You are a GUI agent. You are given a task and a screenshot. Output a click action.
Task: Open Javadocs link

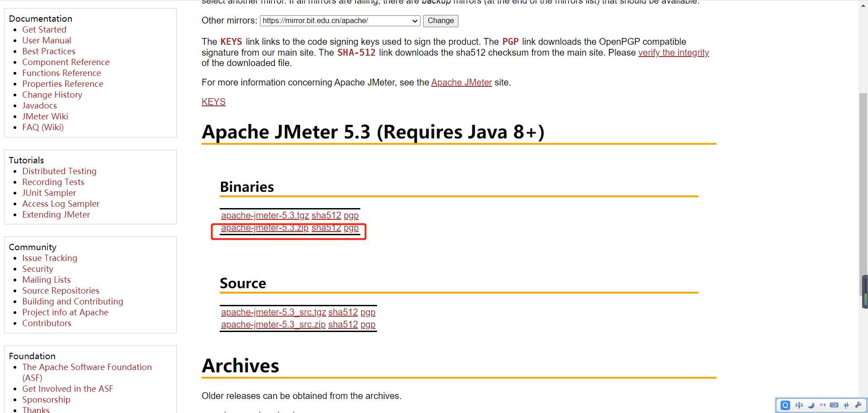[x=40, y=105]
